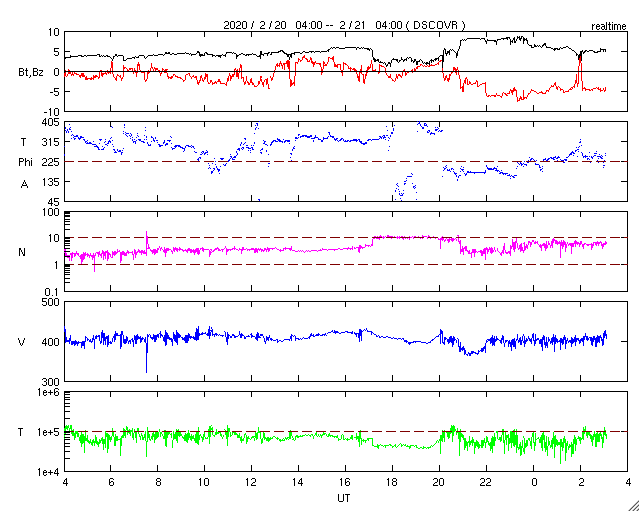Click the '500' tick on the V axis

click(x=51, y=302)
